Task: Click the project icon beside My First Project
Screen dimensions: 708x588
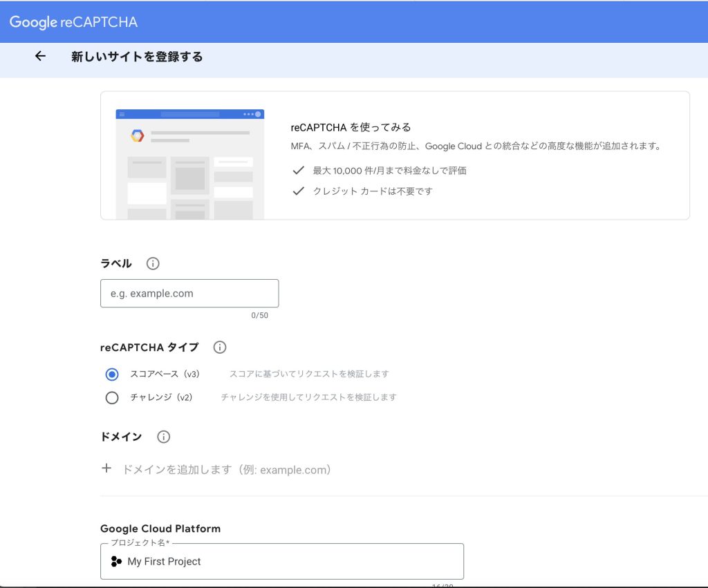Action: click(116, 561)
